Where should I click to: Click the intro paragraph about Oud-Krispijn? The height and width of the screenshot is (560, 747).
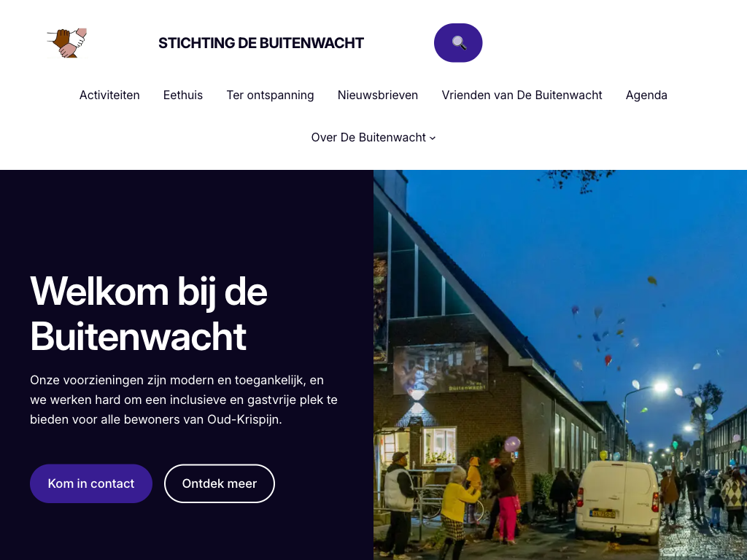(184, 400)
